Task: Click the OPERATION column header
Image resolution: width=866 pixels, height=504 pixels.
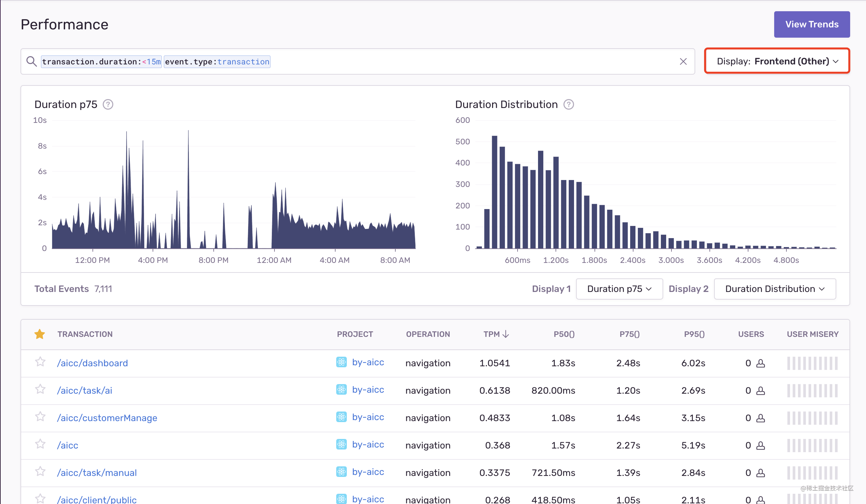Action: (x=428, y=334)
